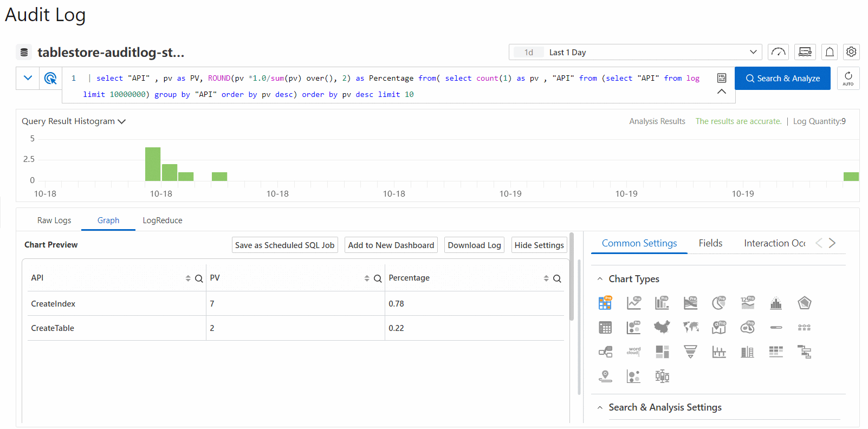Viewport: 868px width, 429px height.
Task: Show next settings tabs with right arrow
Action: tap(832, 243)
